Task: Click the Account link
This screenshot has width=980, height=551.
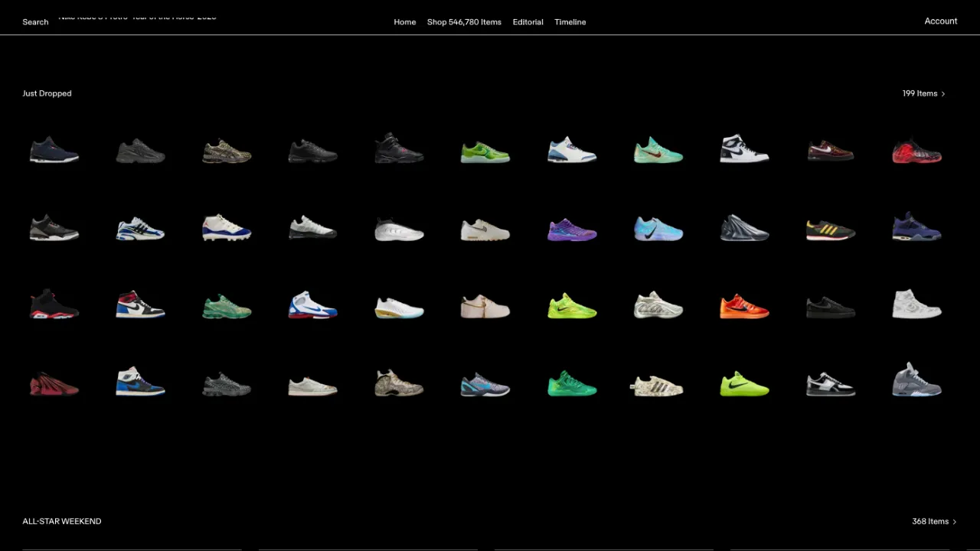Action: click(x=940, y=21)
